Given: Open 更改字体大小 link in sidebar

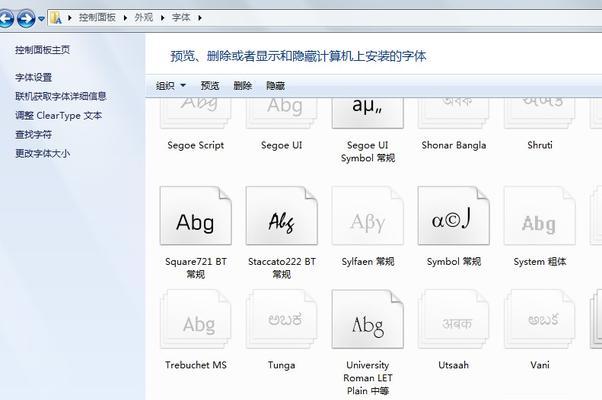Looking at the screenshot, I should 43,154.
